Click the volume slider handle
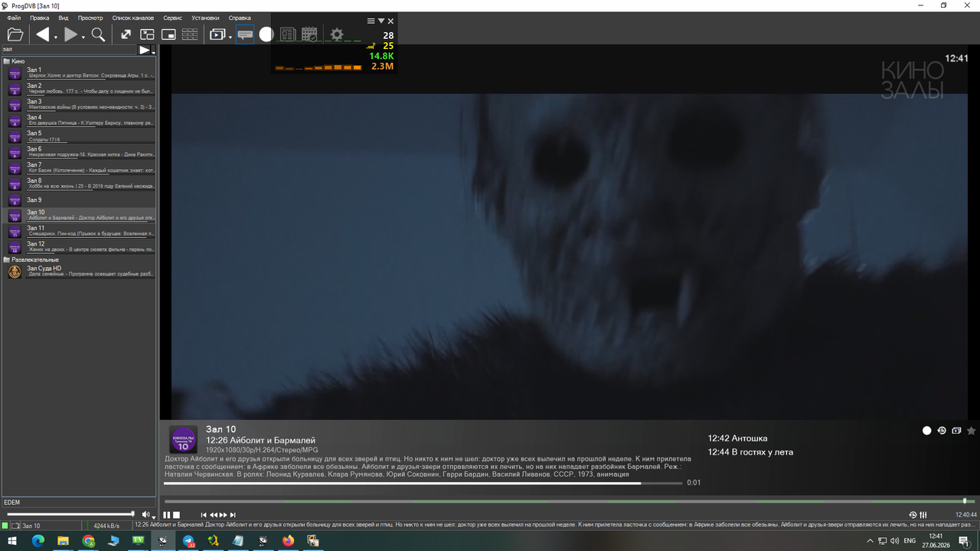This screenshot has width=980, height=551. 132,514
